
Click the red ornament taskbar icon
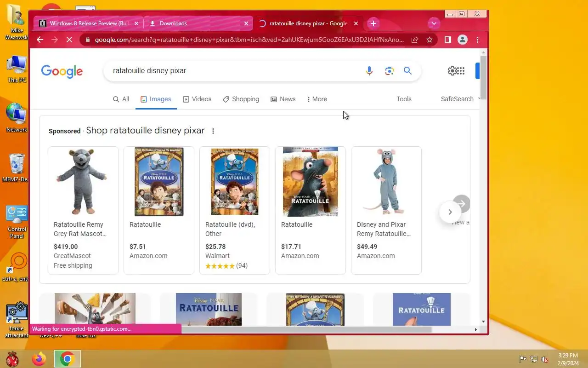click(12, 359)
